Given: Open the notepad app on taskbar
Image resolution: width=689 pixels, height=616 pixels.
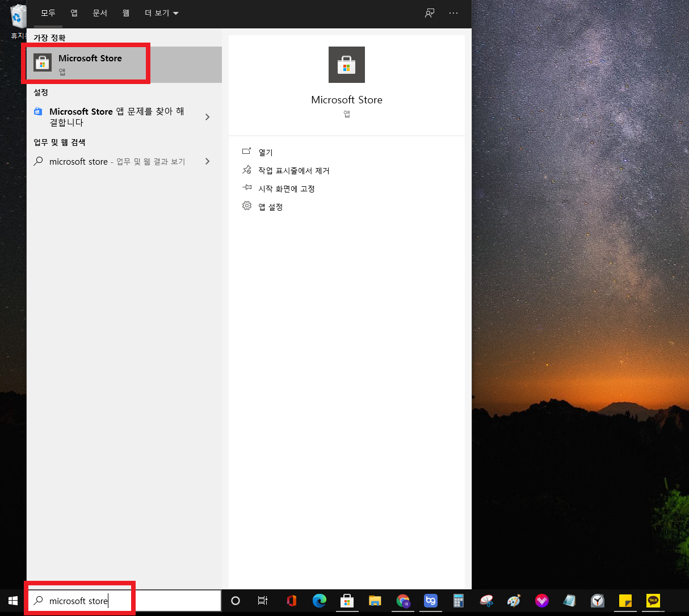Looking at the screenshot, I should (569, 601).
